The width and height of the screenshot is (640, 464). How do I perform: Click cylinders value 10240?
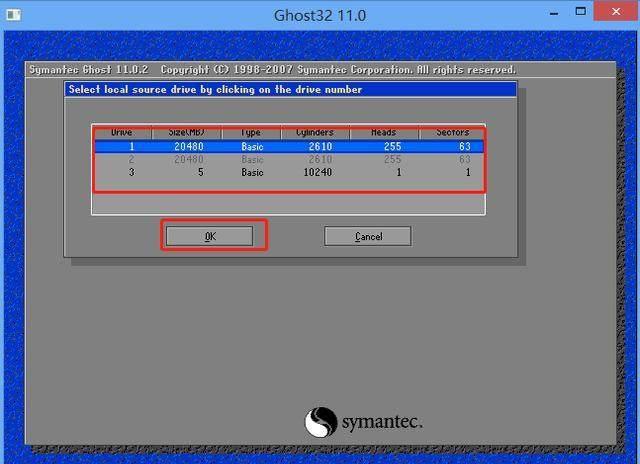tap(318, 172)
